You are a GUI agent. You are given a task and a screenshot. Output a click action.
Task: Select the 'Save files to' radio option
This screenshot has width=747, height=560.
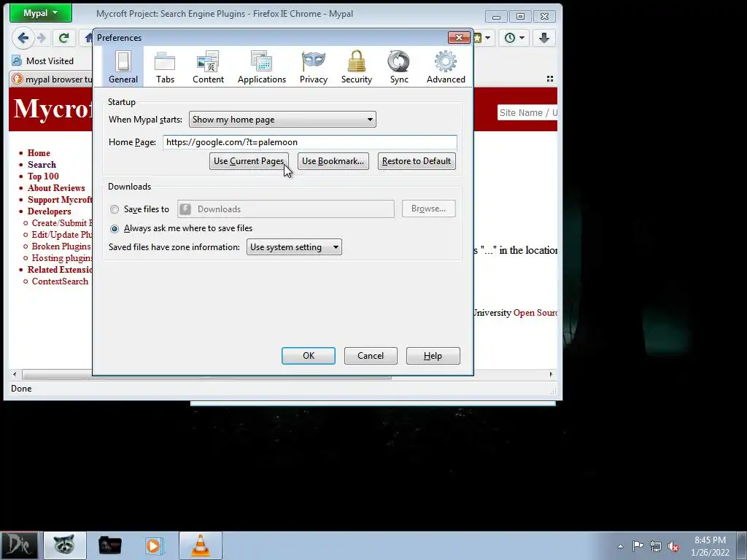115,209
